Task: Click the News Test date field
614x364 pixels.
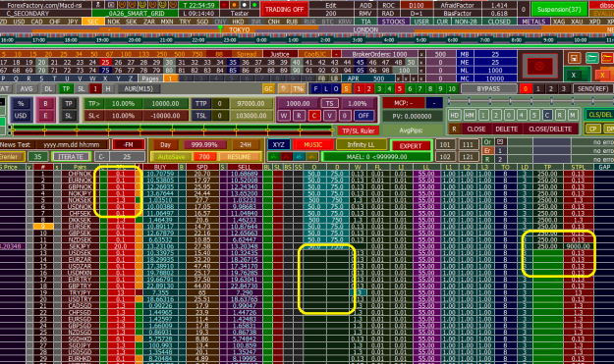Action: tap(72, 144)
